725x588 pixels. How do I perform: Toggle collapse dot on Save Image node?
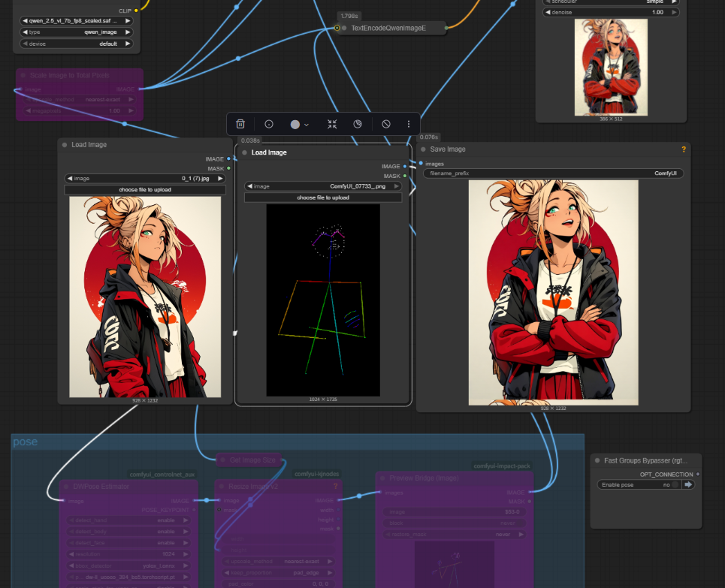pos(424,149)
